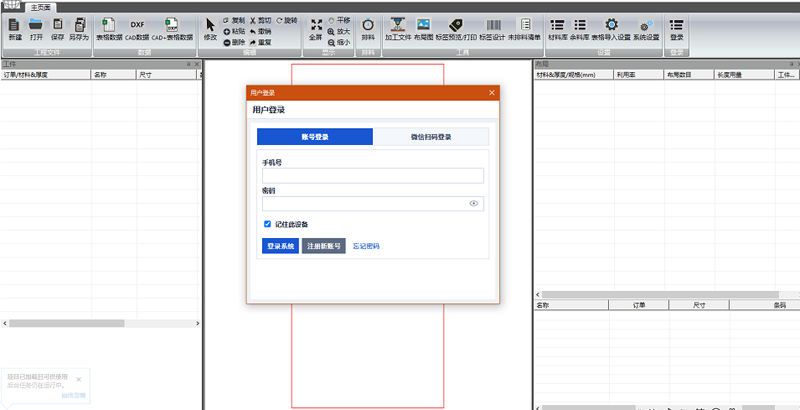
Task: Rotate the part using 旋转
Action: (286, 21)
